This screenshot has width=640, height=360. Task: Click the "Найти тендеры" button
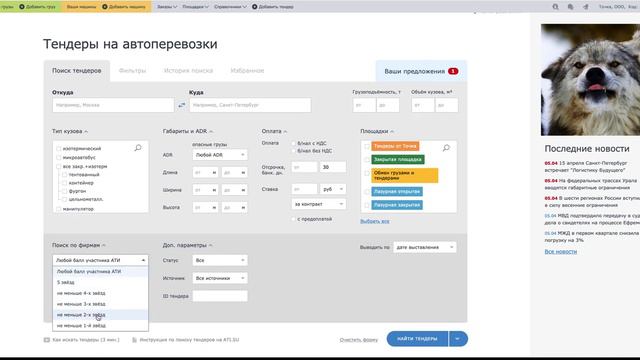coord(417,339)
